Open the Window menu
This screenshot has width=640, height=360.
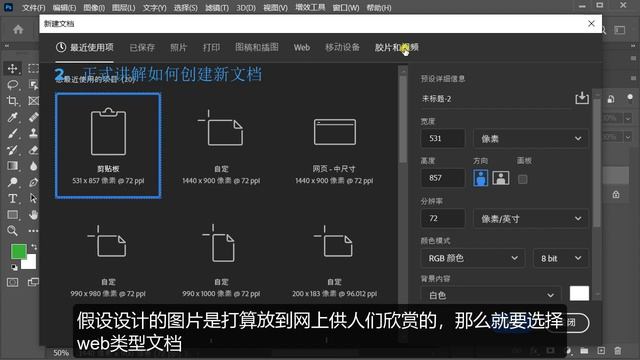click(346, 7)
